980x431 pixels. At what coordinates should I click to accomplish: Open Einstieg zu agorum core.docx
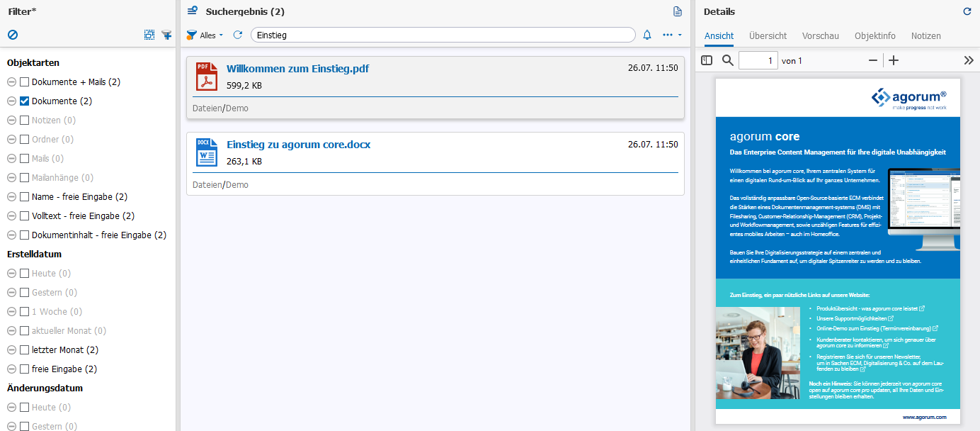(x=298, y=145)
